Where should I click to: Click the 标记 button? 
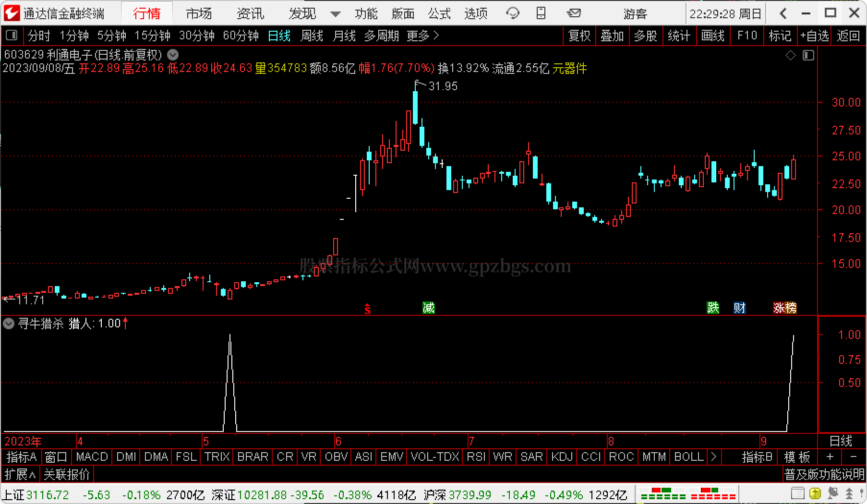pos(780,36)
